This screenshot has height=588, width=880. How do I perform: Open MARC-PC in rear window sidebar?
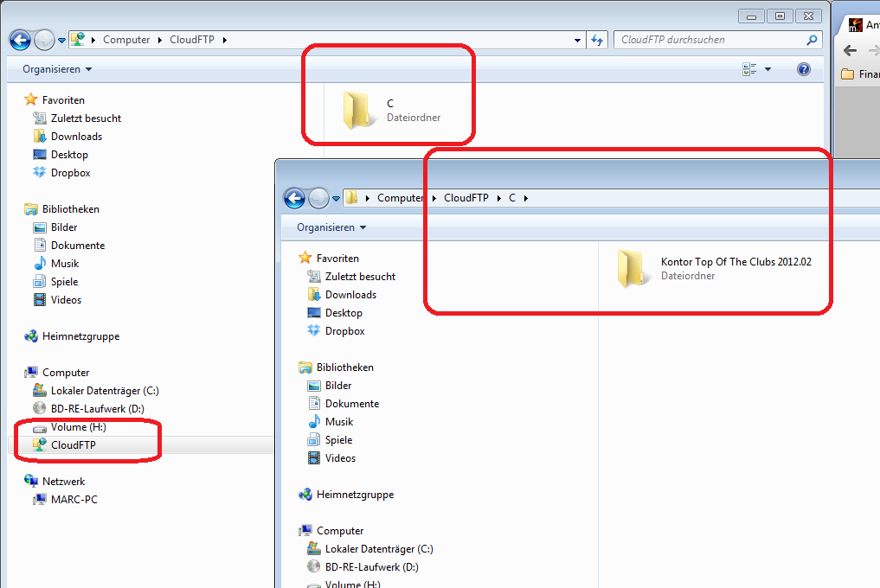pos(65,499)
